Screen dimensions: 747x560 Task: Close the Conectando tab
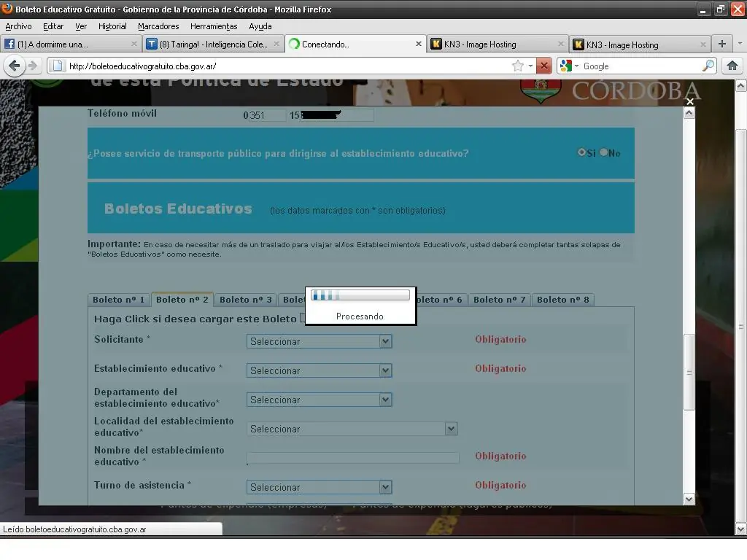point(418,44)
